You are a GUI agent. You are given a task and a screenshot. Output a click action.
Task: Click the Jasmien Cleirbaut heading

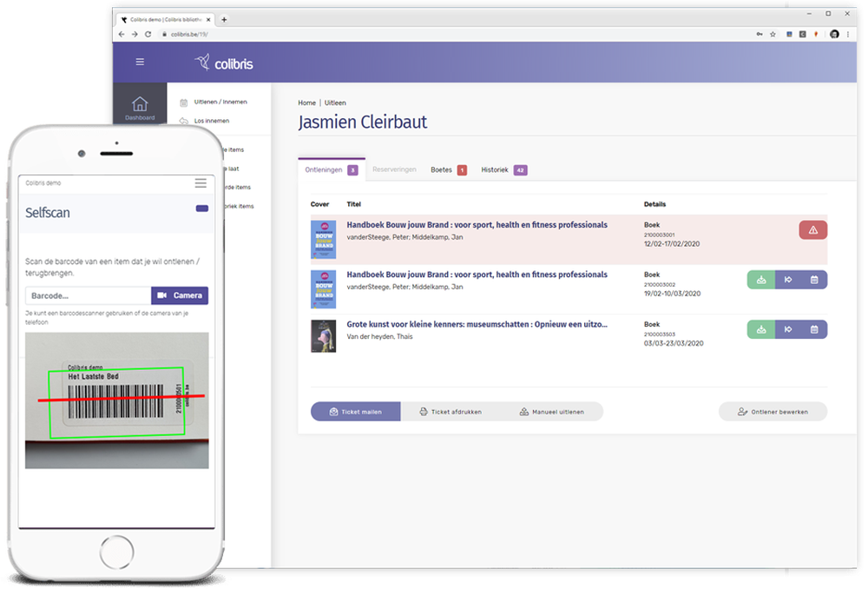(x=363, y=122)
